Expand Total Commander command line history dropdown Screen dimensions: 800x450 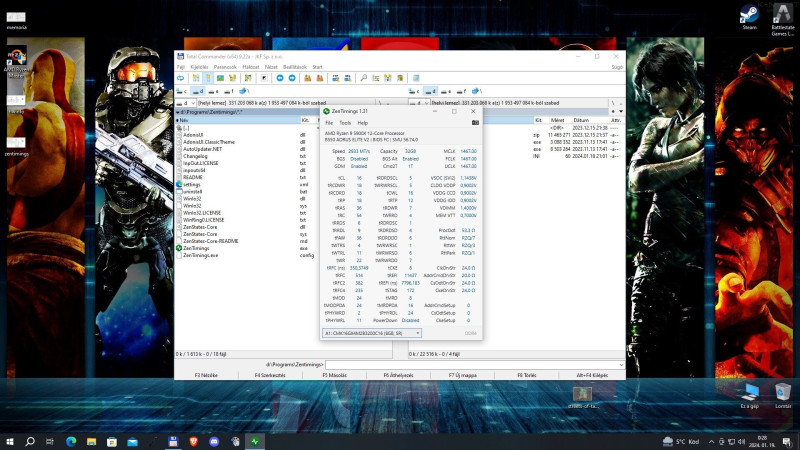(x=621, y=365)
